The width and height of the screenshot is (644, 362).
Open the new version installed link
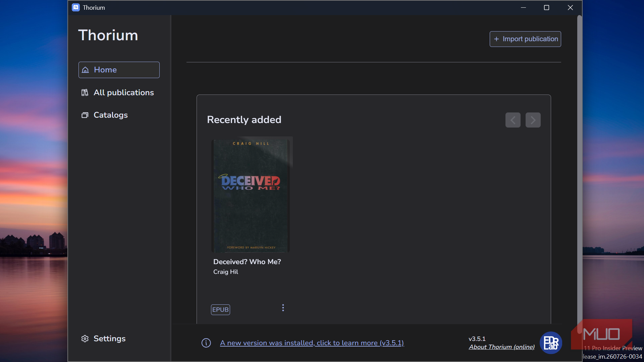click(x=312, y=343)
